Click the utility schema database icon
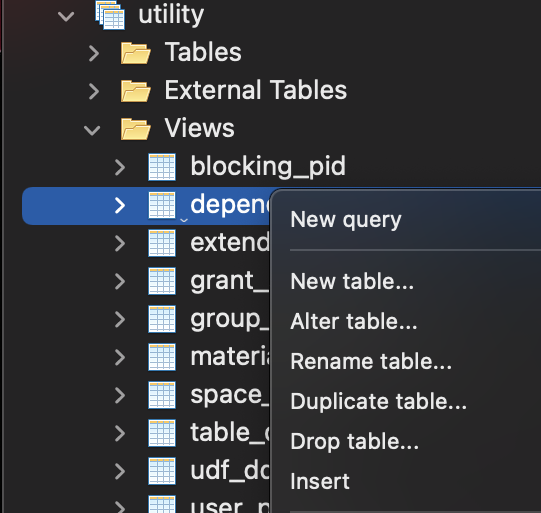The image size is (541, 513). (x=110, y=15)
